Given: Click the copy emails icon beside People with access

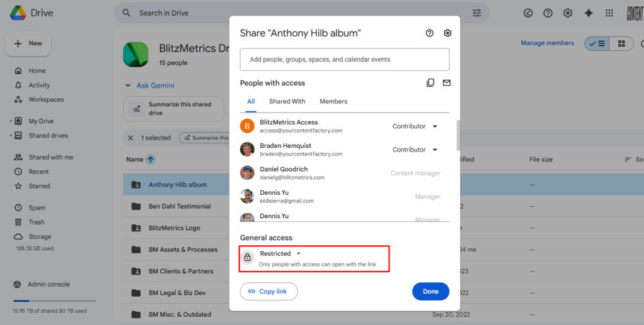Looking at the screenshot, I should (x=430, y=83).
